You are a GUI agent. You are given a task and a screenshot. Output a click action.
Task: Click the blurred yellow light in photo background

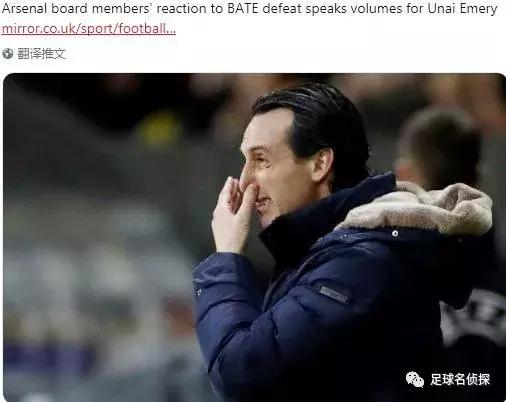pos(159,131)
